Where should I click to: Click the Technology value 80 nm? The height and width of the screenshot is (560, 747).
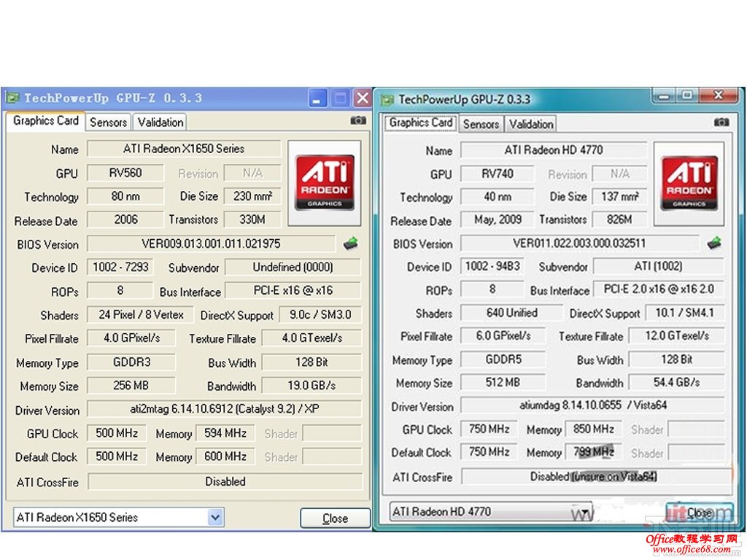click(x=125, y=196)
